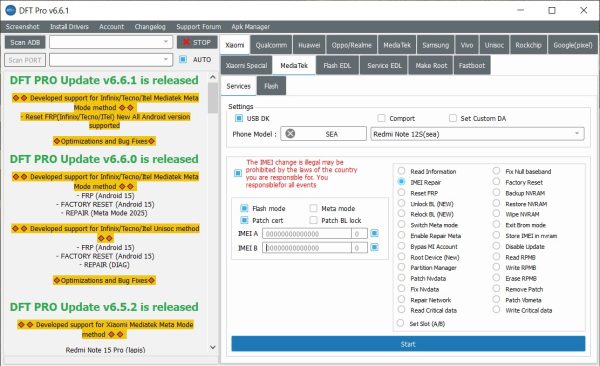Click the changelog scrollbar thumb
Viewport: 600px width, 366px height.
(213, 98)
